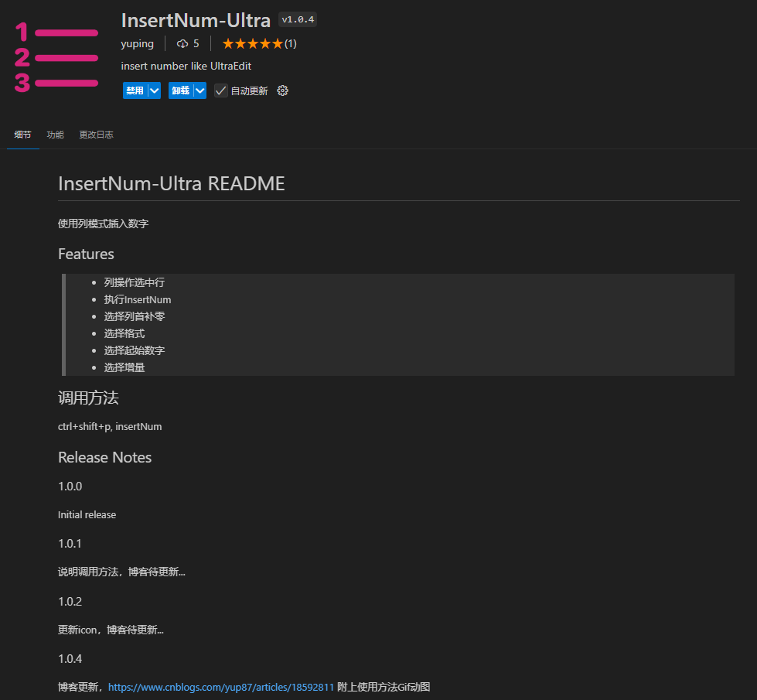757x700 pixels.
Task: Expand the 禁用 dropdown arrow
Action: pyautogui.click(x=155, y=90)
